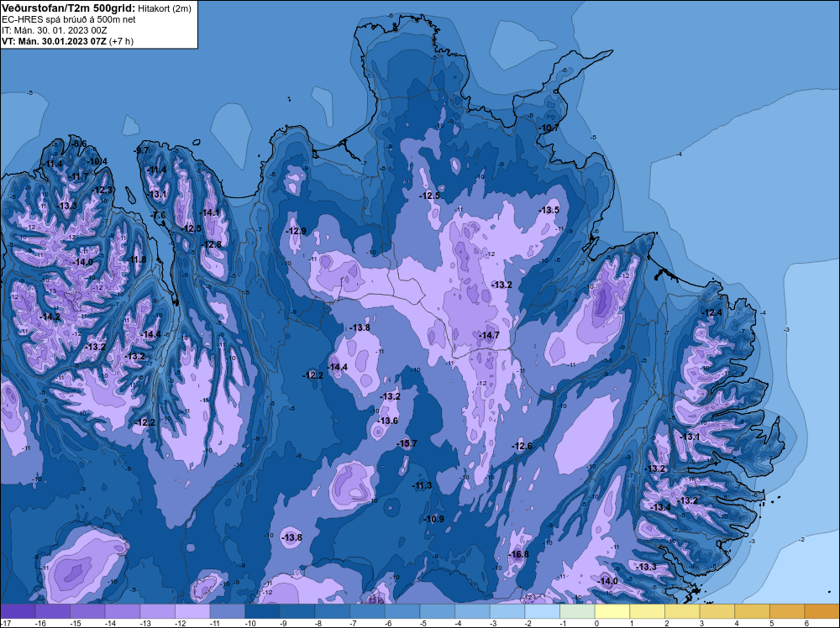Viewport: 840px width, 628px height.
Task: Click the -13.4 temperature value
Action: [660, 507]
